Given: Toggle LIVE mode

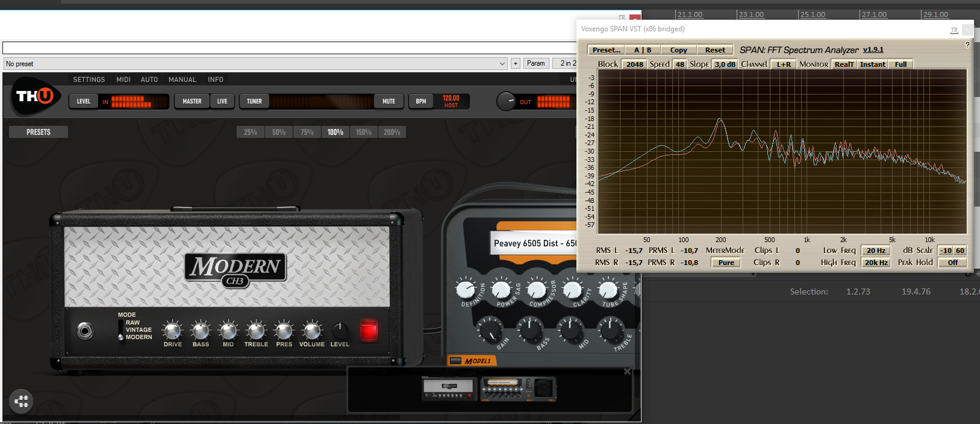Looking at the screenshot, I should 222,101.
